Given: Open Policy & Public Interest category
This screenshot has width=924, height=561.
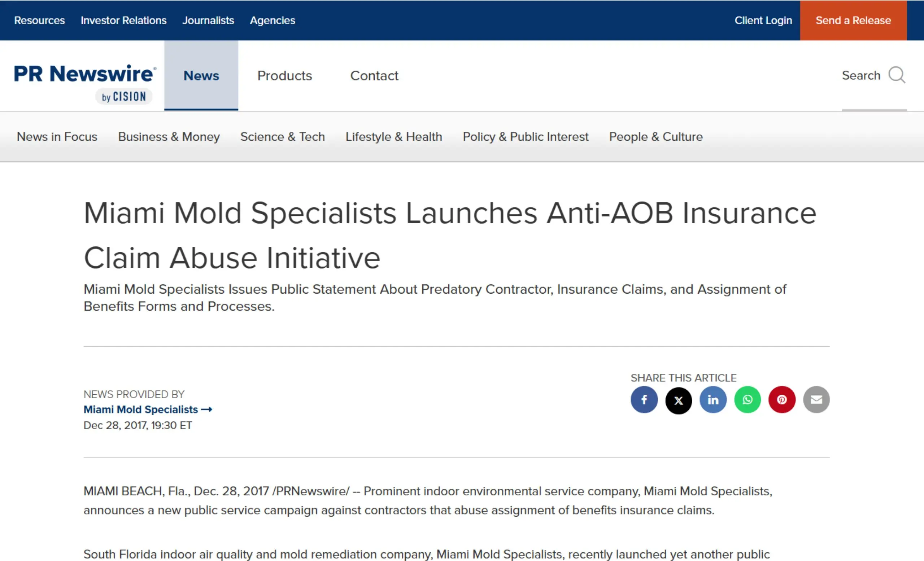Looking at the screenshot, I should click(526, 137).
